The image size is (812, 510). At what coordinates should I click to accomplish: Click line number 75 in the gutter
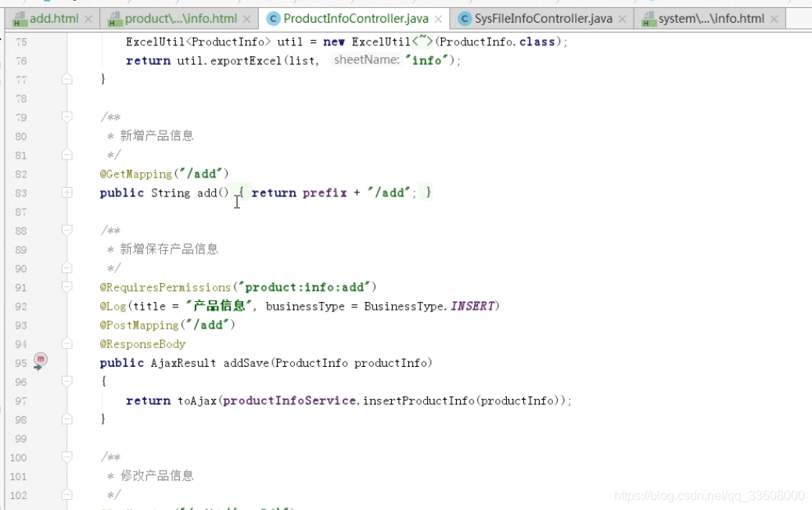coord(21,42)
